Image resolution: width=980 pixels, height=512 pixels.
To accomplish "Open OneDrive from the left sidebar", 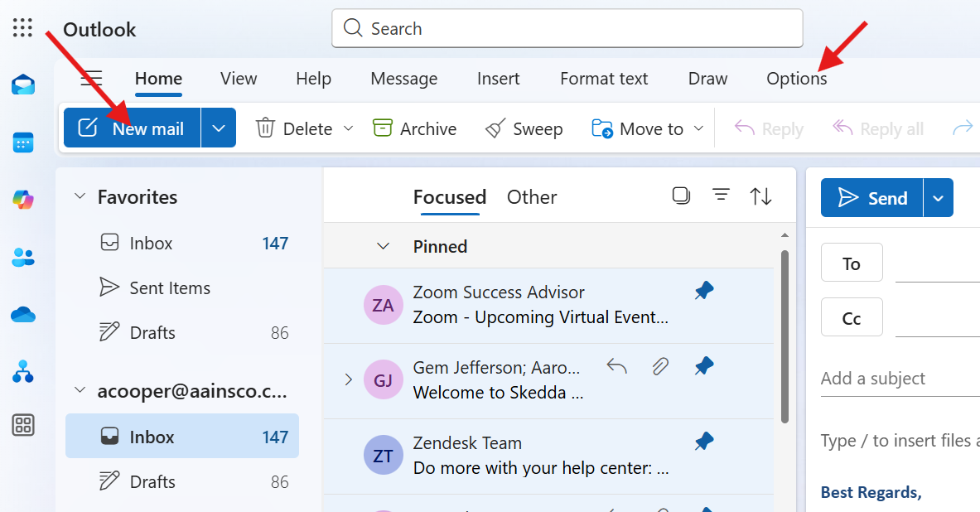I will (23, 315).
